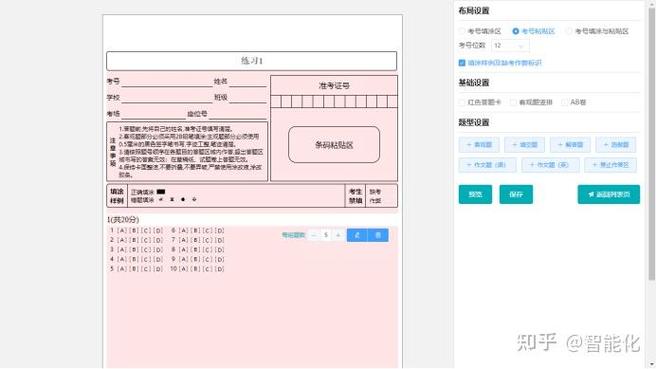Click the 注意事项 instructions box

point(187,151)
